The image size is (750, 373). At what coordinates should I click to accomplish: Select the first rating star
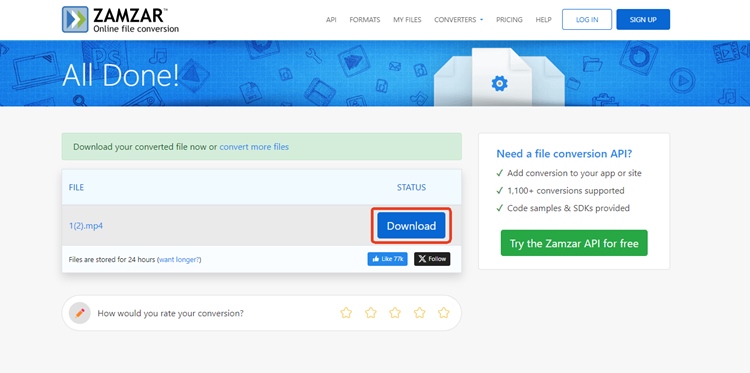pos(346,313)
